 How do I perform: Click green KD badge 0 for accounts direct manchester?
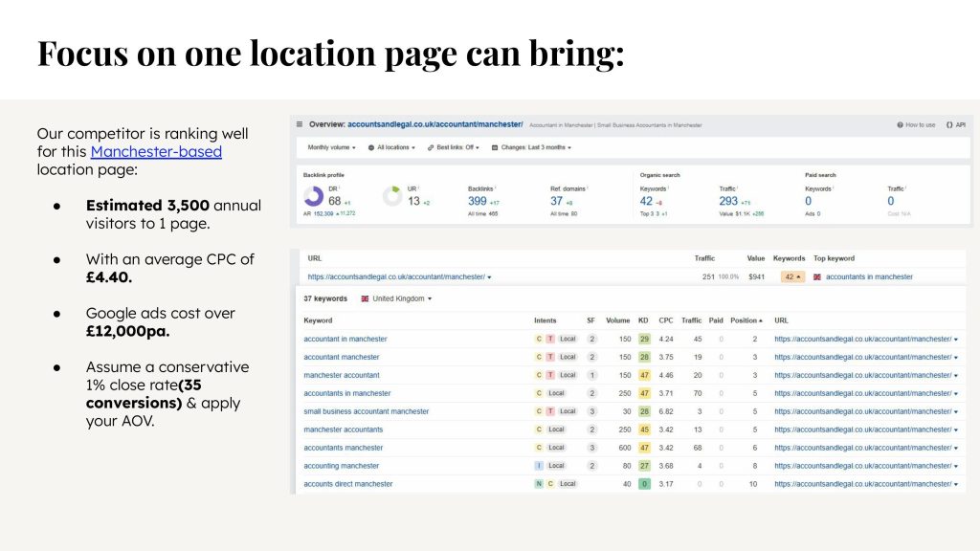tap(644, 484)
